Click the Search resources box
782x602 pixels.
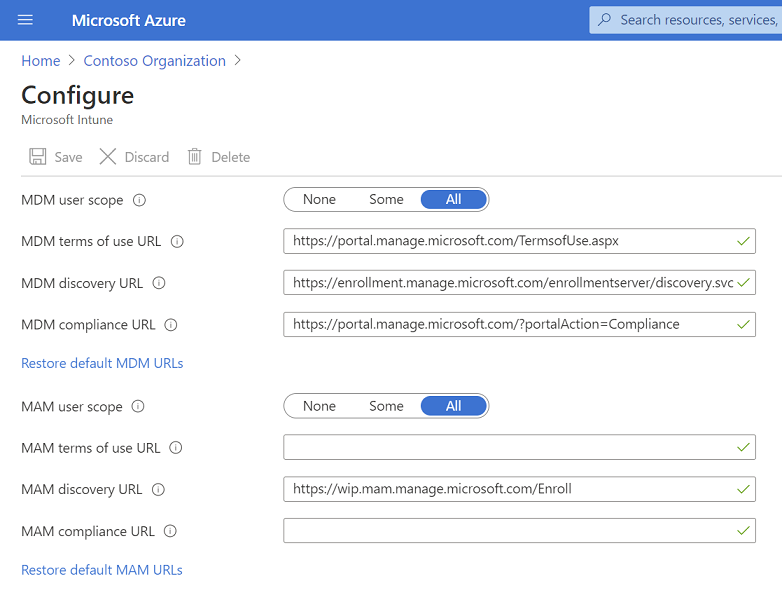690,20
